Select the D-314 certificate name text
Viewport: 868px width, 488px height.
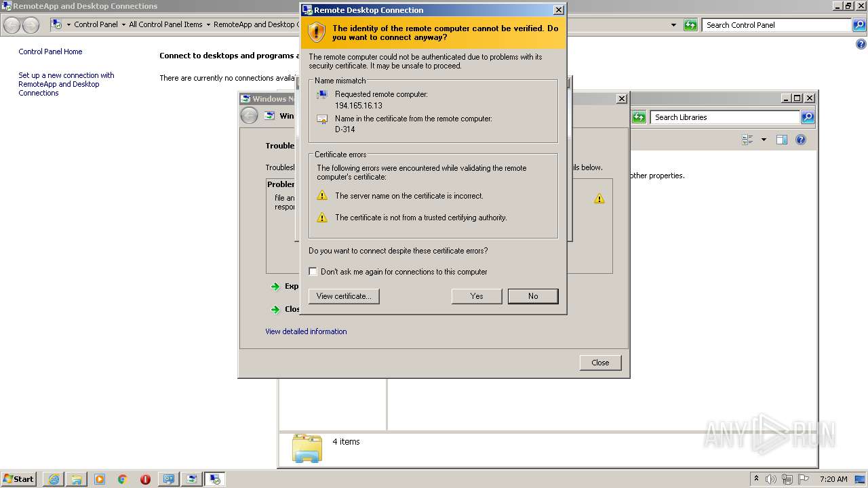coord(344,129)
